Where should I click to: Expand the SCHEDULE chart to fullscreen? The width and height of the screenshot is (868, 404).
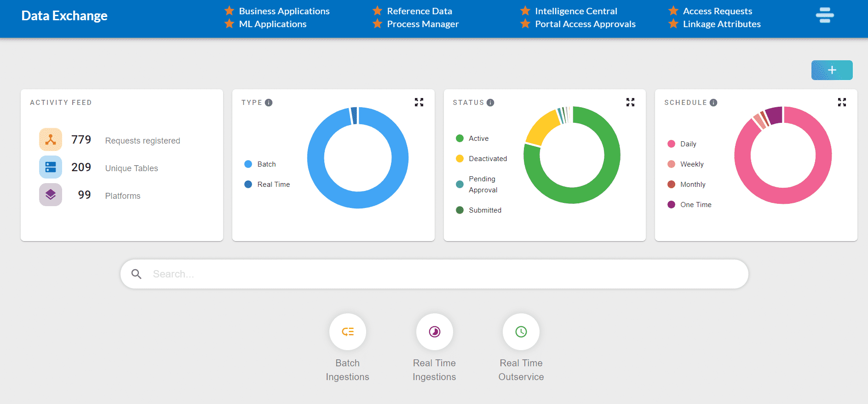(842, 102)
